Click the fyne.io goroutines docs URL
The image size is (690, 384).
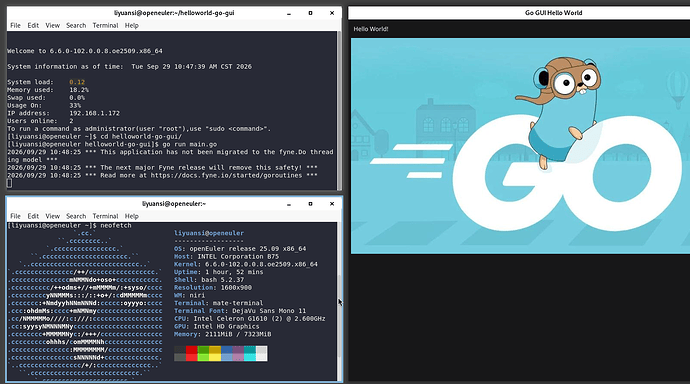click(x=226, y=176)
